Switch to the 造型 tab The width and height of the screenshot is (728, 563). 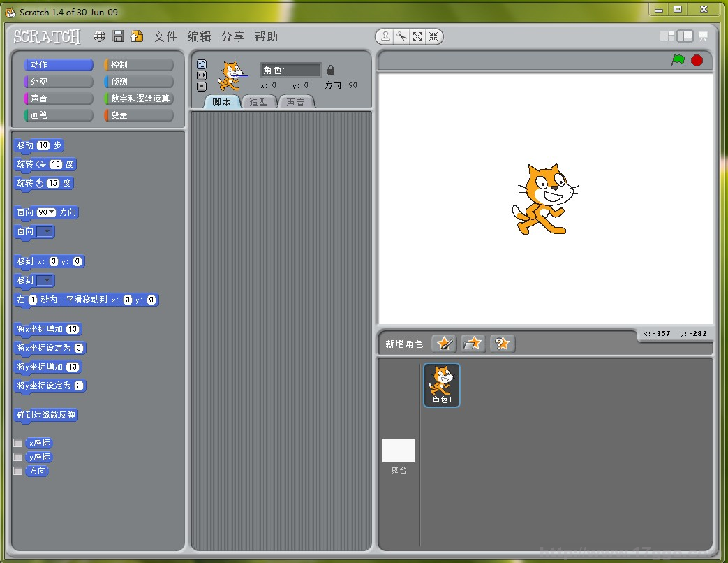(x=258, y=102)
